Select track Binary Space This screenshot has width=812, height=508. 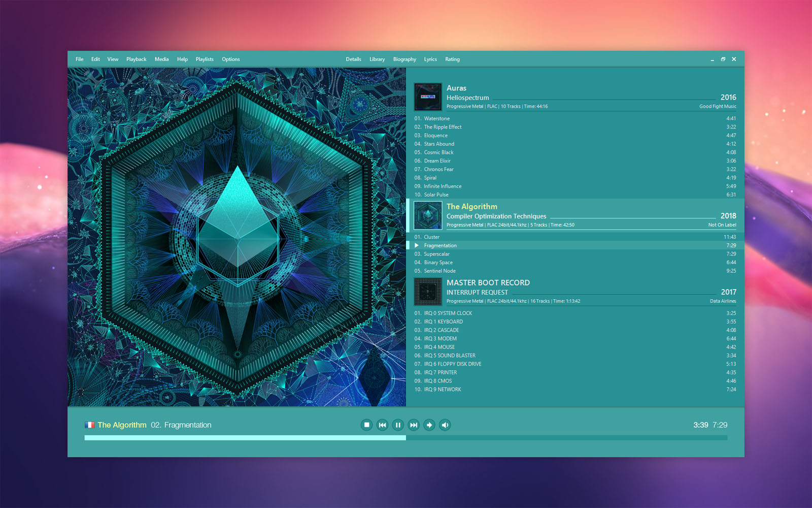(575, 263)
